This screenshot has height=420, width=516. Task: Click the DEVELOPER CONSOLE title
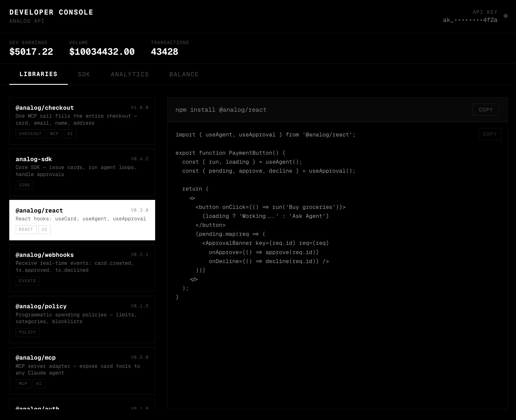click(51, 12)
